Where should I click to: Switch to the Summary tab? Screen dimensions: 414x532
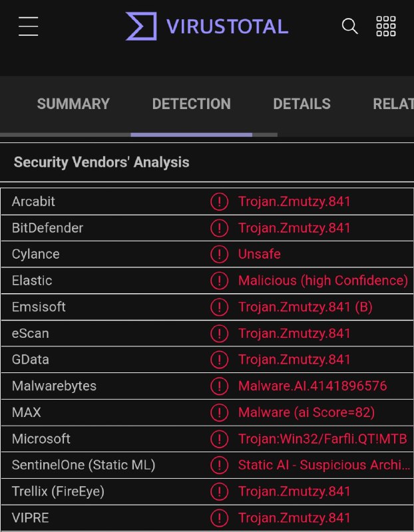(73, 104)
